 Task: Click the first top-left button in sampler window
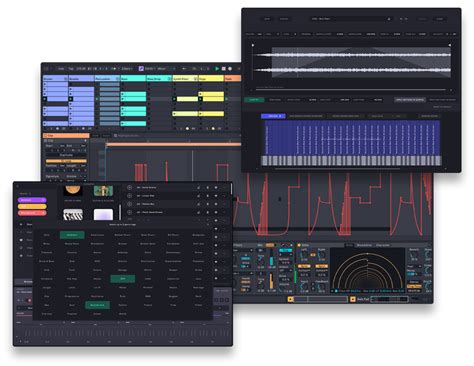pos(267,19)
